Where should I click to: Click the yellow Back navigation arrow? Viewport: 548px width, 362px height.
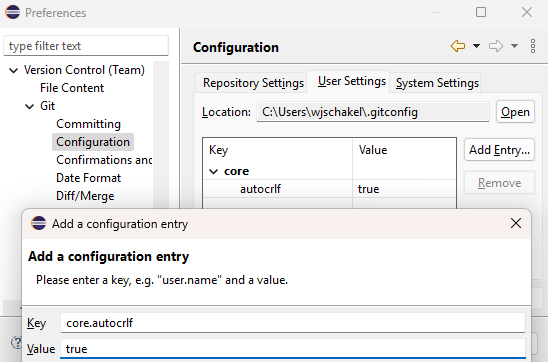(x=458, y=46)
